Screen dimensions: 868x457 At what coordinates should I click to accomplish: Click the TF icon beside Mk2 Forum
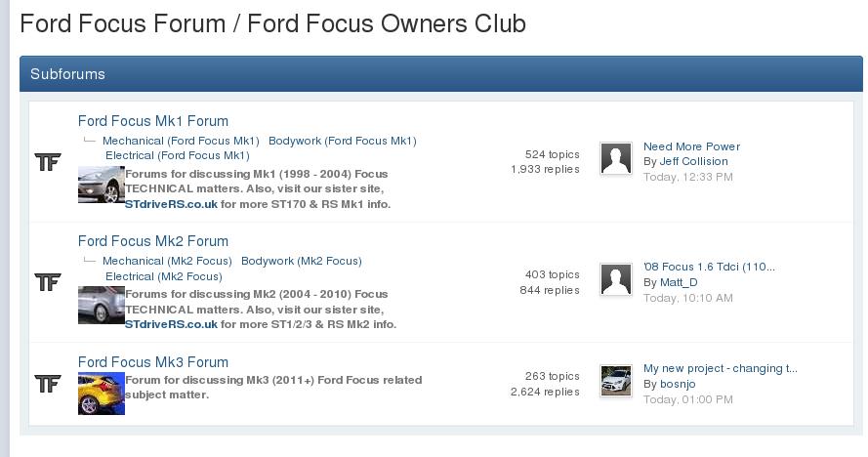point(47,282)
